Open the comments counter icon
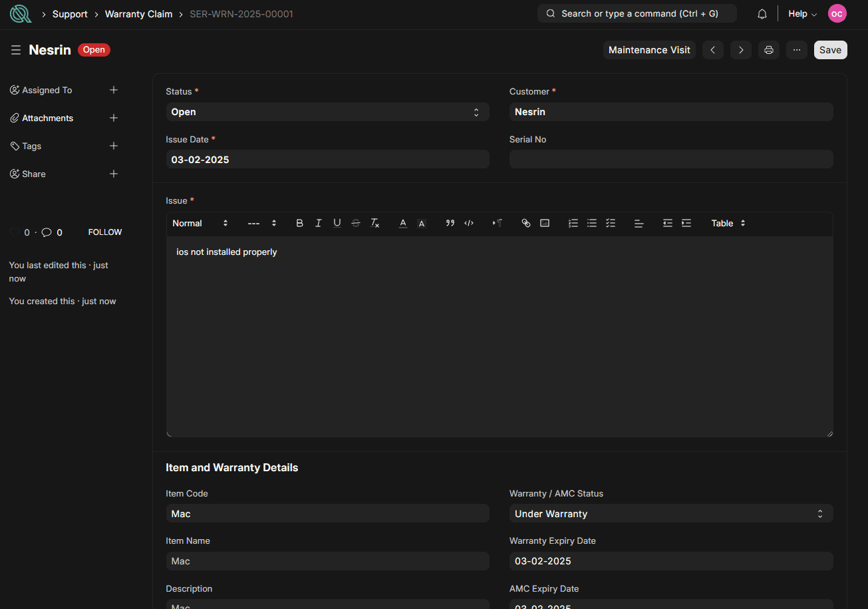Screen dimensions: 868x609 [47, 232]
